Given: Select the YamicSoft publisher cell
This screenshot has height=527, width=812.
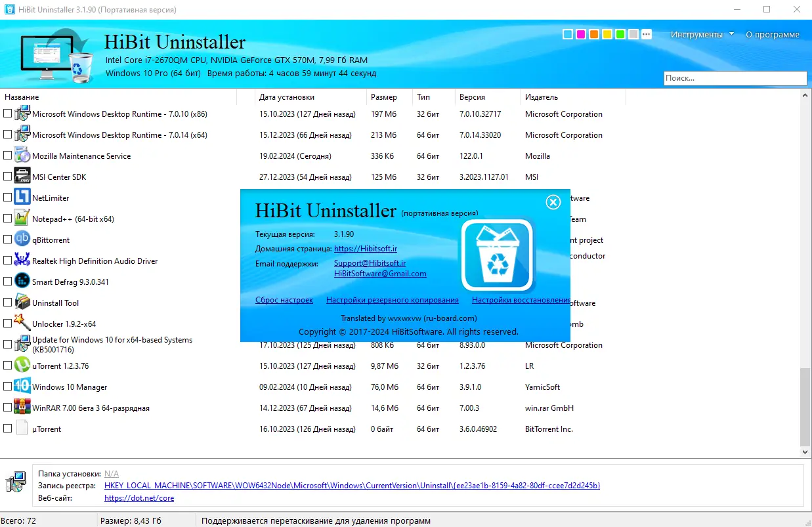Looking at the screenshot, I should [x=542, y=387].
